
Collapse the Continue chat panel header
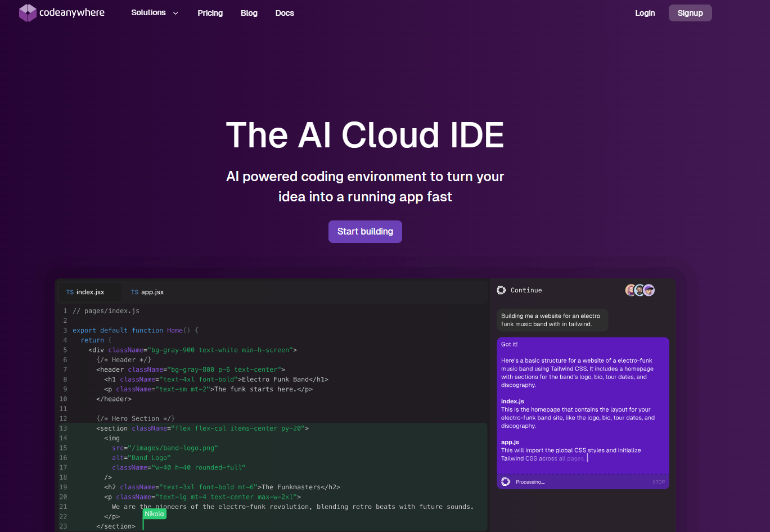tap(526, 290)
